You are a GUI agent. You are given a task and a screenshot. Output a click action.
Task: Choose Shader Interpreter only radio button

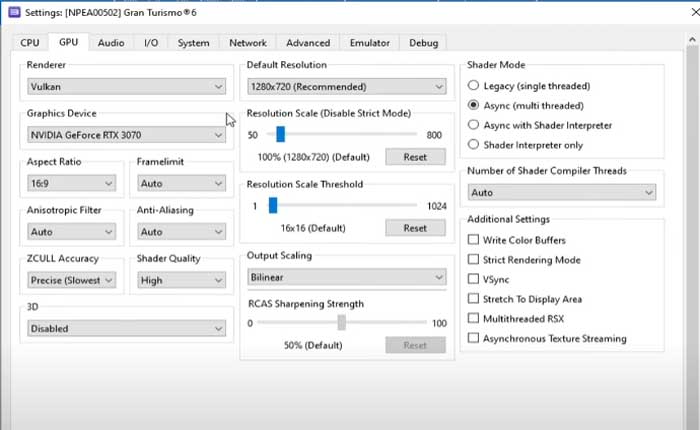point(474,144)
